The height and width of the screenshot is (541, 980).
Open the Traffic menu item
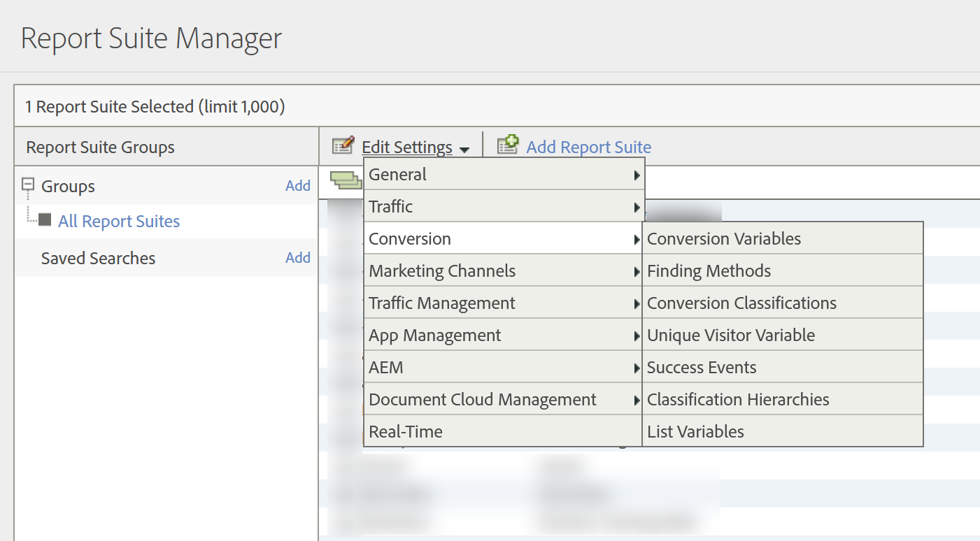(x=504, y=206)
